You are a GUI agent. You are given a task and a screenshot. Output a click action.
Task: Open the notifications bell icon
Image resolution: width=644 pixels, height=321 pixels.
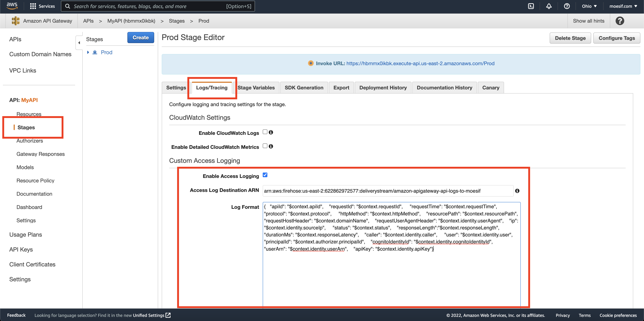pos(549,6)
